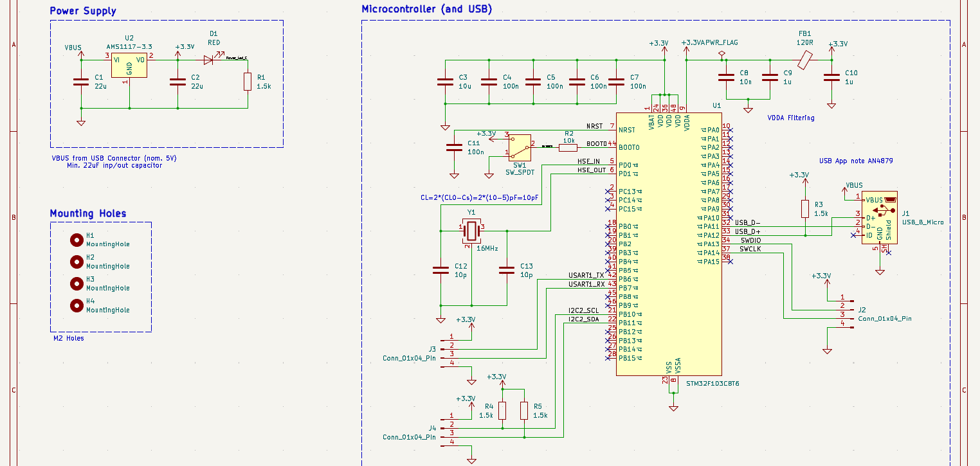Image resolution: width=980 pixels, height=466 pixels.
Task: Select capacitor C7 symbol
Action: tap(617, 82)
